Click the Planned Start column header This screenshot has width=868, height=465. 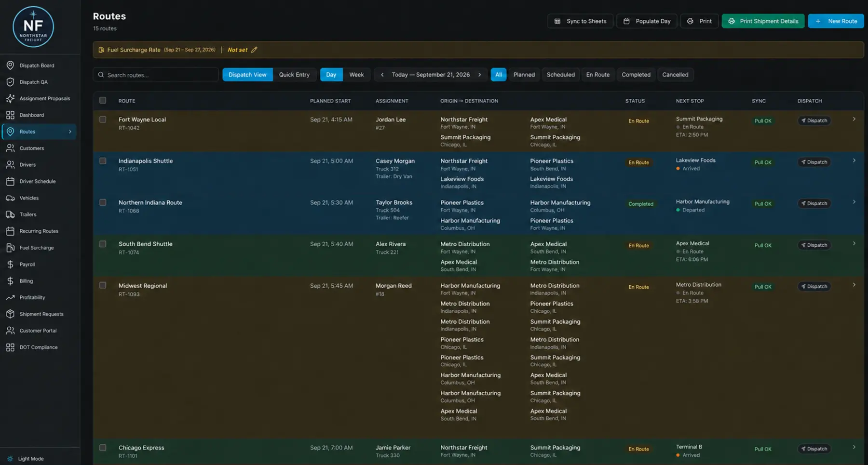pyautogui.click(x=330, y=101)
